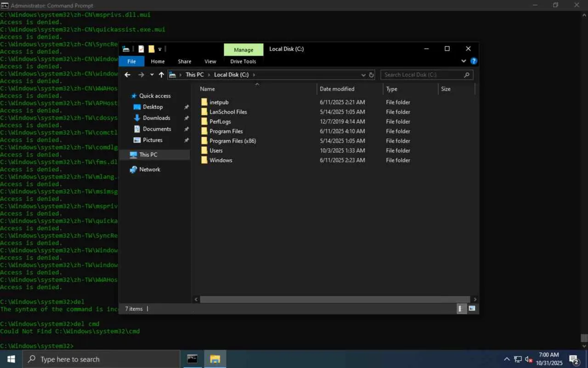
Task: Select Network in the navigation pane
Action: (150, 169)
